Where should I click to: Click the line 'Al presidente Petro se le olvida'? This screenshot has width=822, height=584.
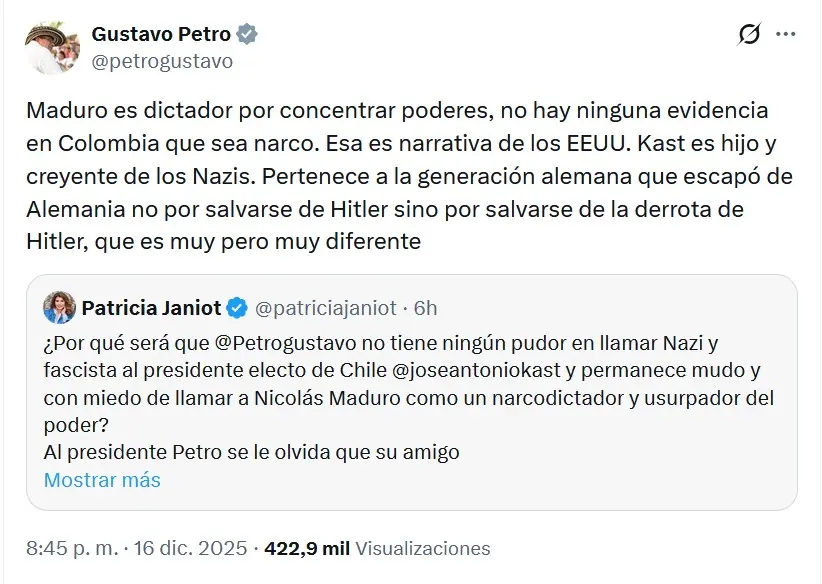tap(251, 452)
